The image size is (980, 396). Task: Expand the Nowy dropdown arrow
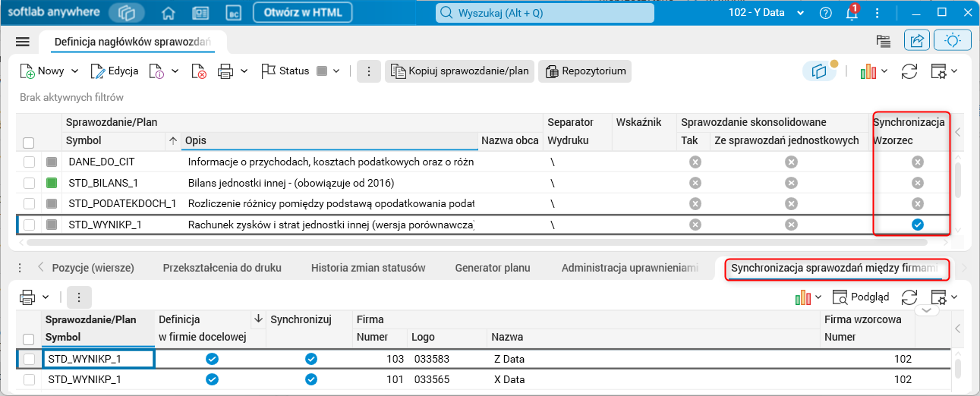pyautogui.click(x=74, y=71)
